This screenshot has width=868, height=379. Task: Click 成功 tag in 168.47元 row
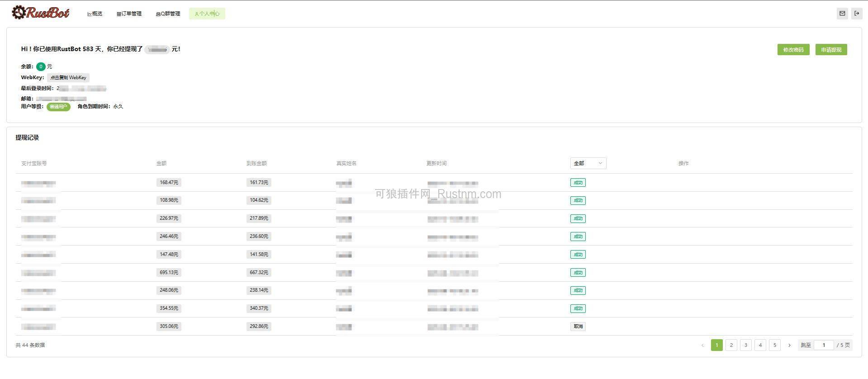click(x=578, y=183)
